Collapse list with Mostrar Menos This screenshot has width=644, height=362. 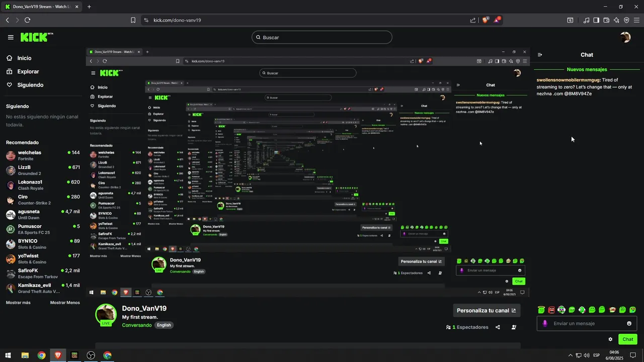click(x=65, y=303)
